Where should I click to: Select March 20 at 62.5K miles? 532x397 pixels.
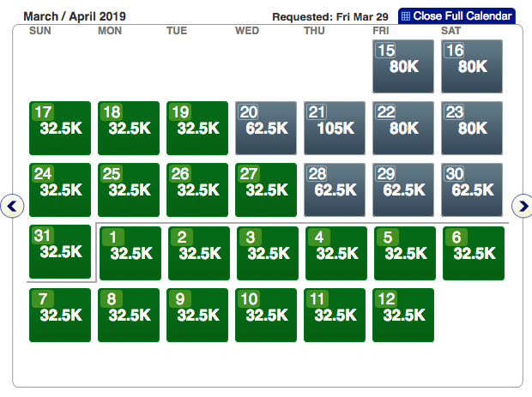point(266,128)
